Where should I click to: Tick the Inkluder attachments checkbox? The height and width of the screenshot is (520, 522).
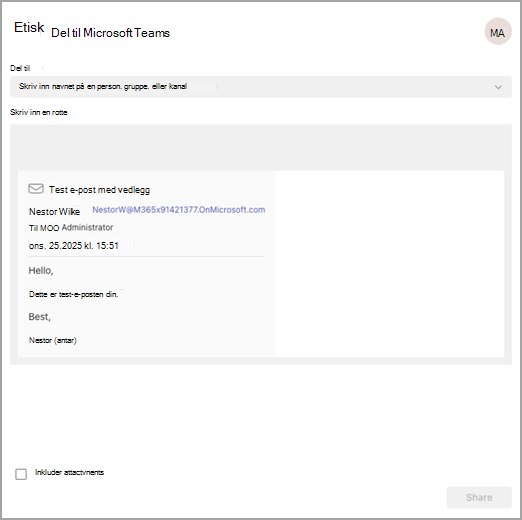click(21, 474)
